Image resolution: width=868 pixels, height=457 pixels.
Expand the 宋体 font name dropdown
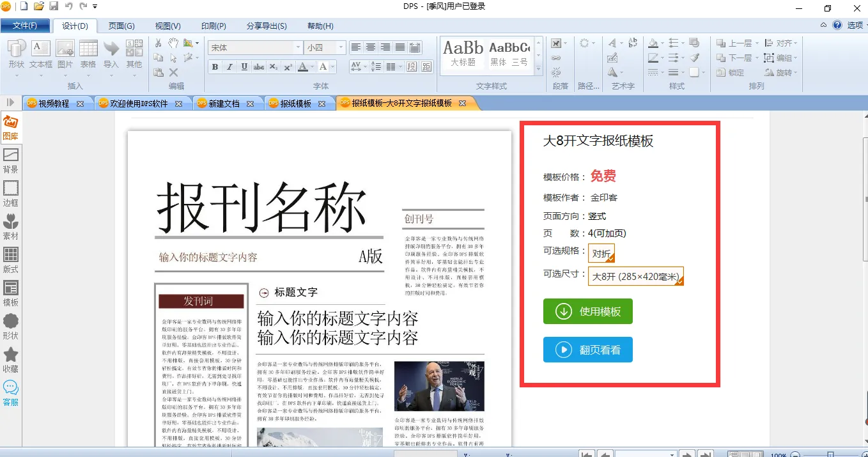click(298, 48)
